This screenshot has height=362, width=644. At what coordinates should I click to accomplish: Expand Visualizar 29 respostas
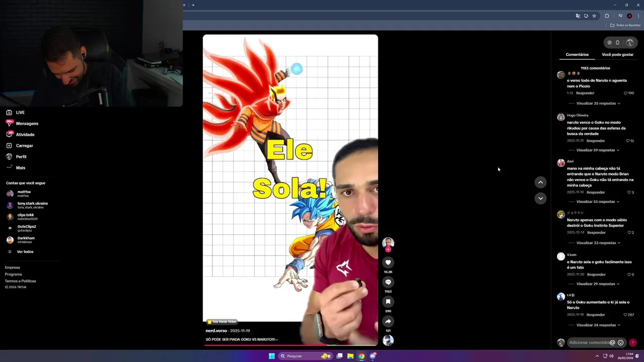click(x=598, y=284)
